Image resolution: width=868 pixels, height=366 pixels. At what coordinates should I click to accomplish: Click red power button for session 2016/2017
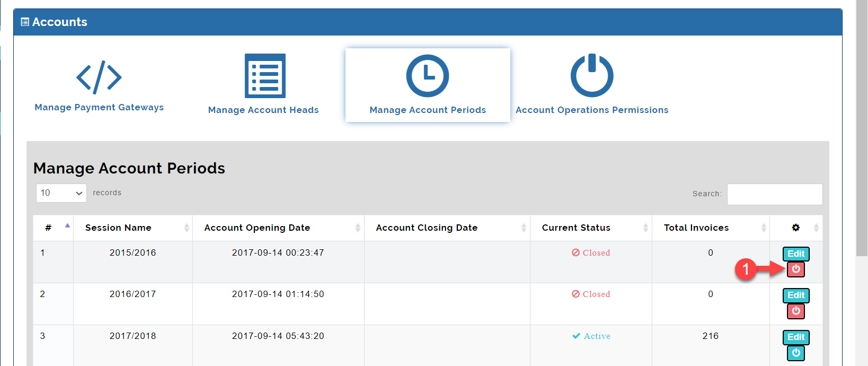coord(796,311)
